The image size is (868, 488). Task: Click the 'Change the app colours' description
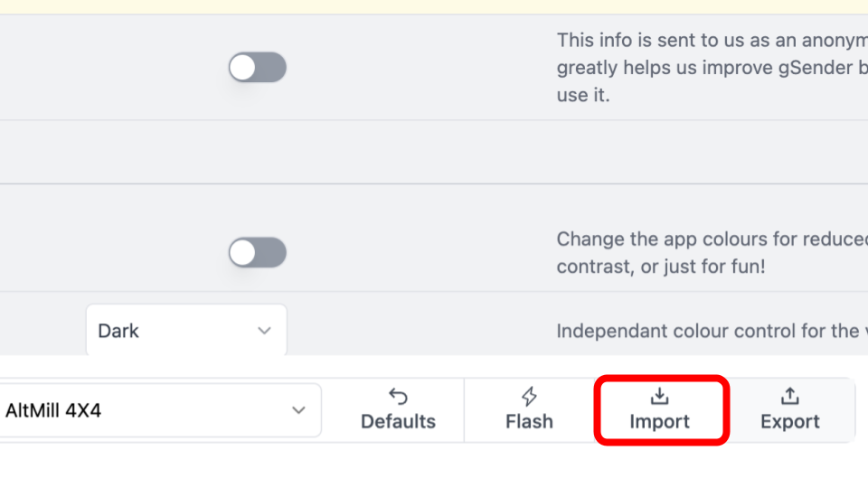pyautogui.click(x=705, y=239)
